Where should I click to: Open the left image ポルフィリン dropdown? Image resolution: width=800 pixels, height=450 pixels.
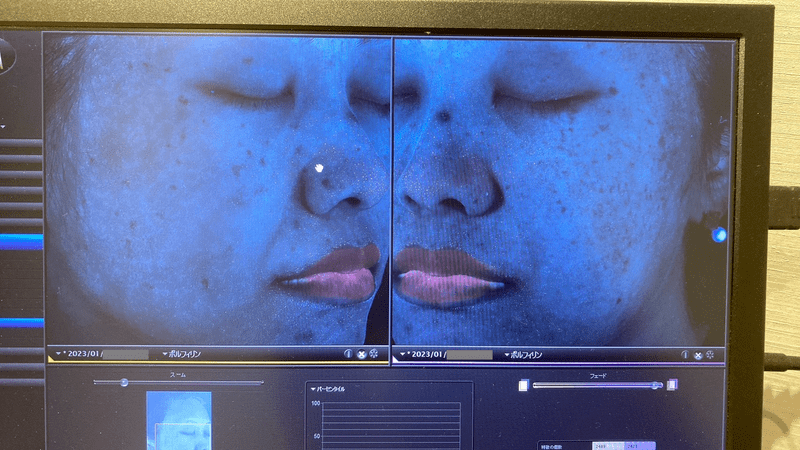[x=165, y=354]
